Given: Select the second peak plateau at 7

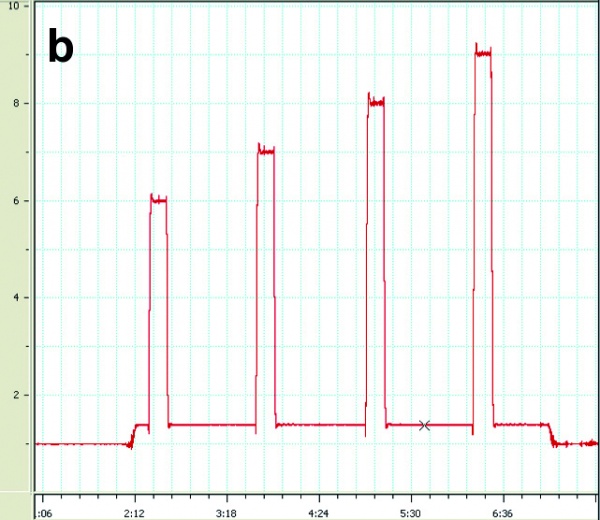Looking at the screenshot, I should [x=266, y=151].
